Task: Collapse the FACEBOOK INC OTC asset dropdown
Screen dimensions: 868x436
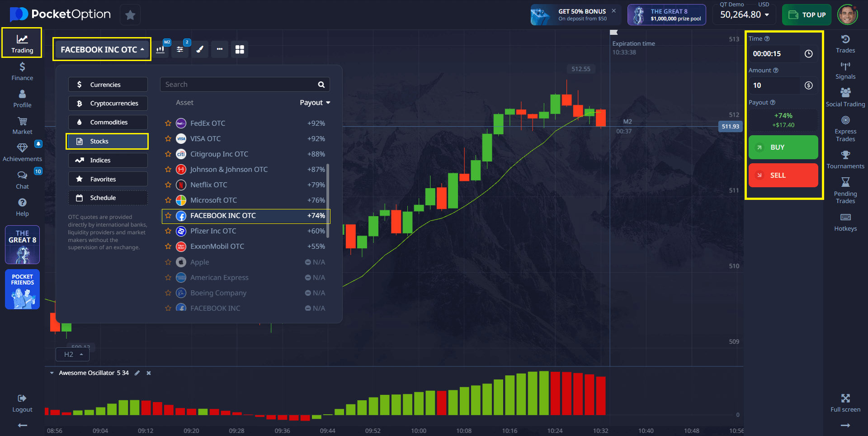Action: click(x=102, y=49)
